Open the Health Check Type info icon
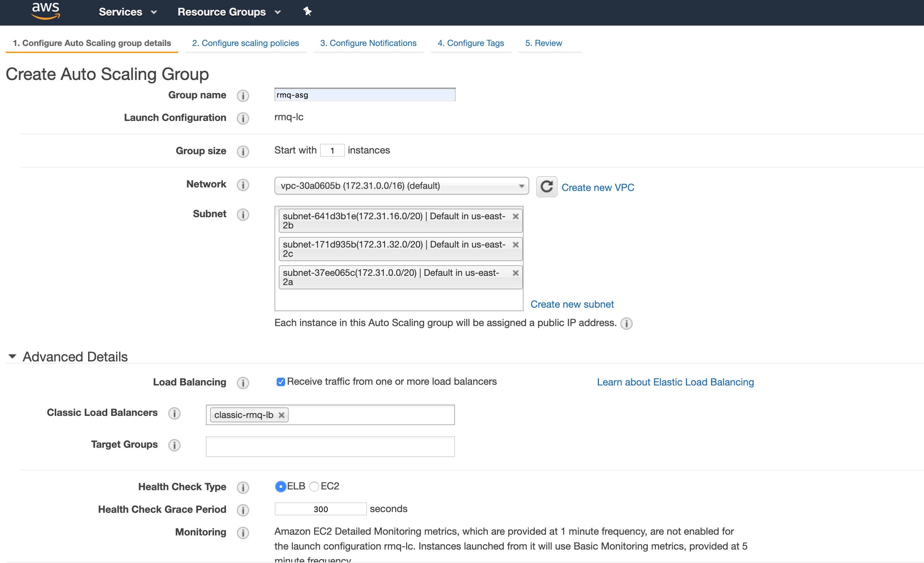The image size is (924, 563). 243,487
